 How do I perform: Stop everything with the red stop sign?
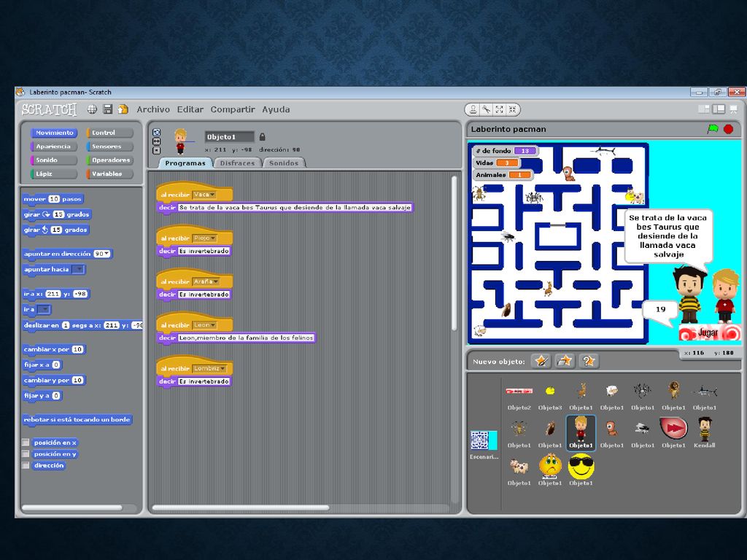(729, 129)
